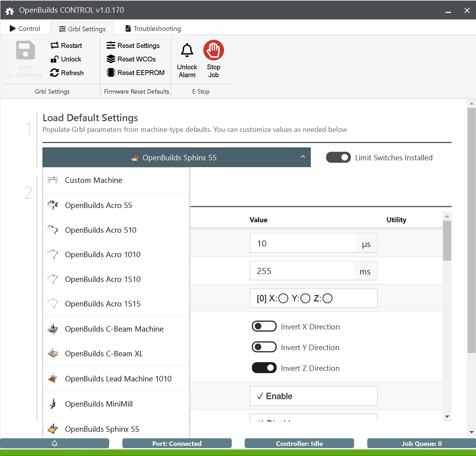The width and height of the screenshot is (476, 456).
Task: Click the Acro 1010 machine icon
Action: (53, 254)
